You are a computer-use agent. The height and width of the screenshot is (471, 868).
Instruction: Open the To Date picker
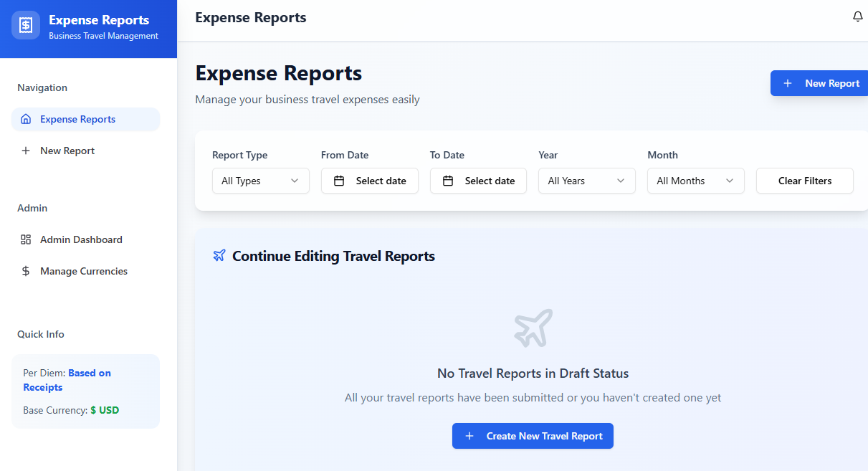point(479,181)
